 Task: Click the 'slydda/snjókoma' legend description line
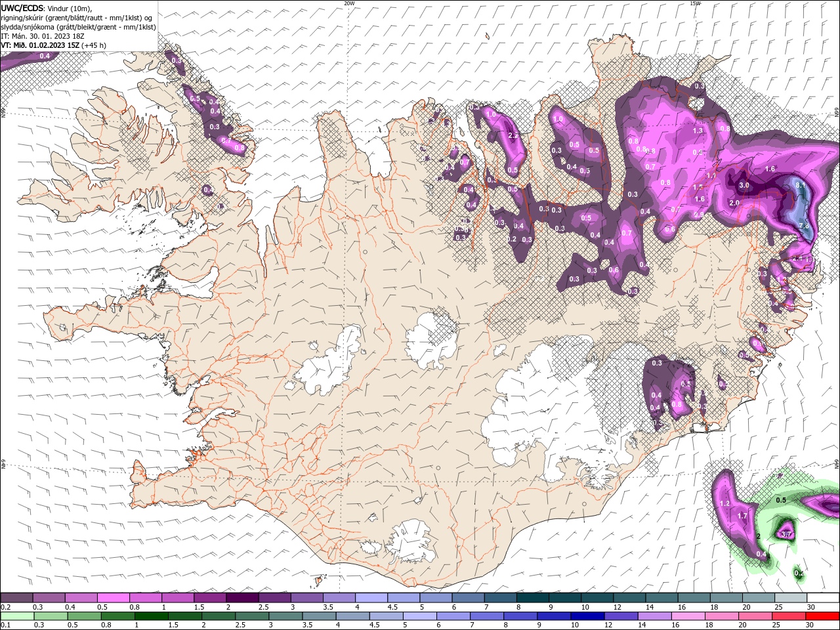coord(78,27)
